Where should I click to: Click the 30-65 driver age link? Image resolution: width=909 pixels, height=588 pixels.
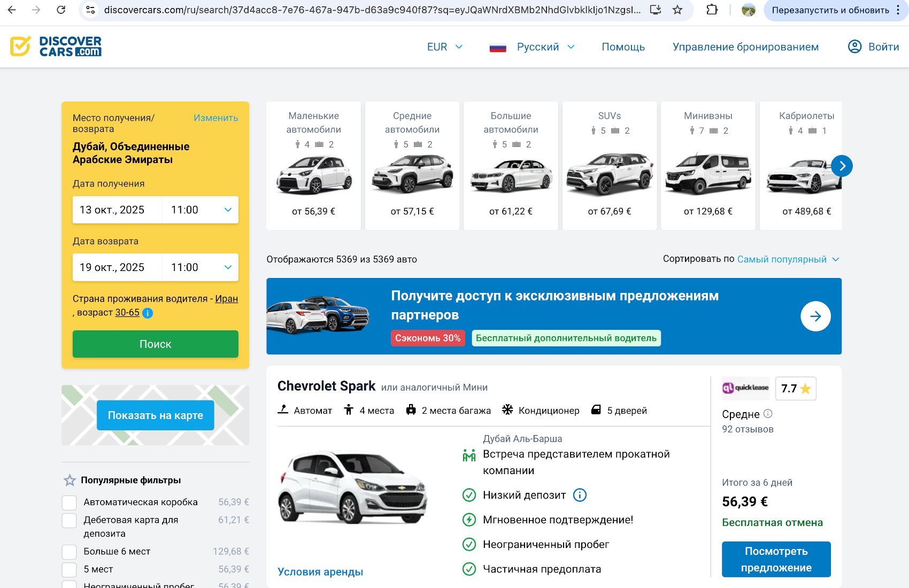tap(127, 313)
